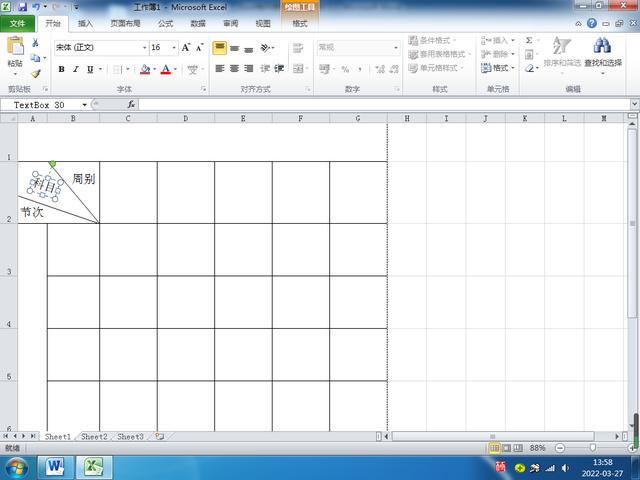The height and width of the screenshot is (480, 640).
Task: Toggle Italic formatting
Action: pos(76,69)
